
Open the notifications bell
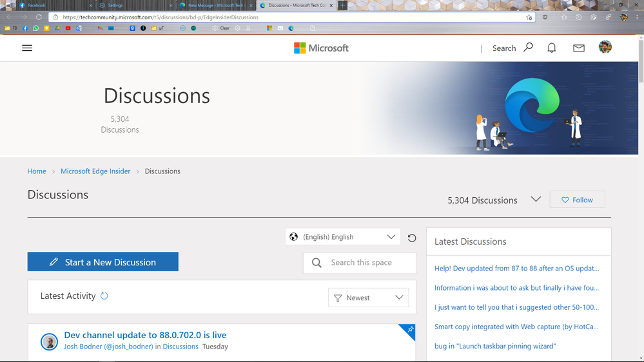tap(552, 48)
